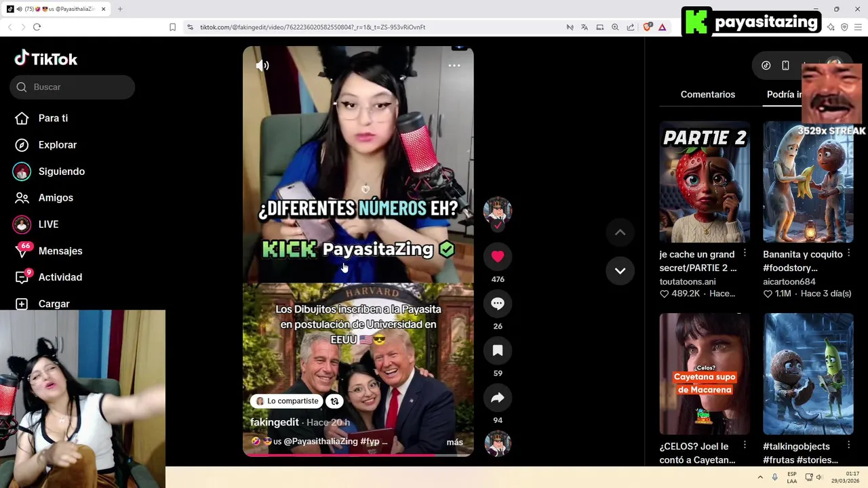This screenshot has width=868, height=488.
Task: Click the video progress bar
Action: (358, 455)
